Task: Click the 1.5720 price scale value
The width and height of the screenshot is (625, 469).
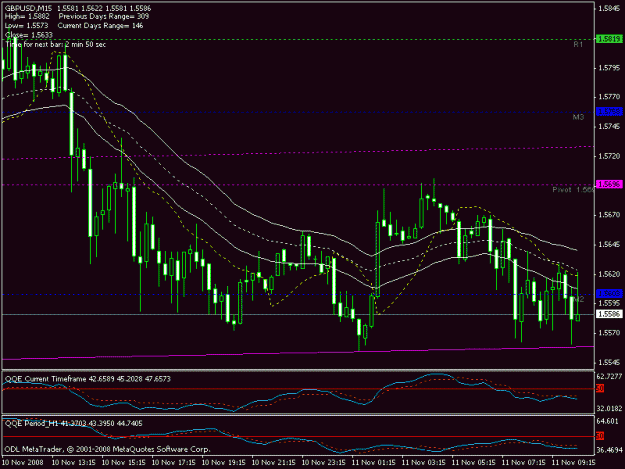Action: [609, 156]
